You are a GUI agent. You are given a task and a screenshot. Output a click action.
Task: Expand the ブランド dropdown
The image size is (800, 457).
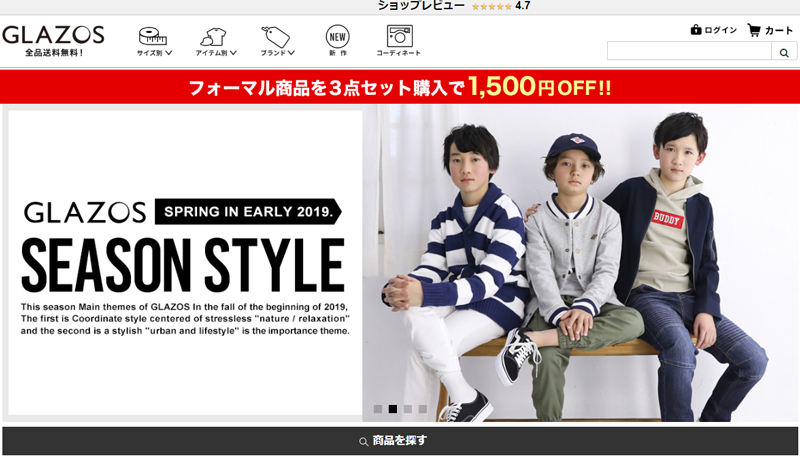pyautogui.click(x=278, y=53)
